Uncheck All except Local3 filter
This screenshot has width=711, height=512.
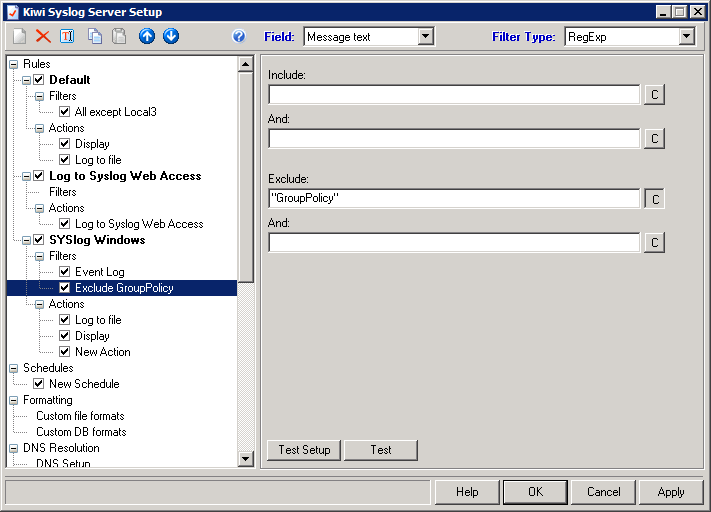[x=64, y=112]
